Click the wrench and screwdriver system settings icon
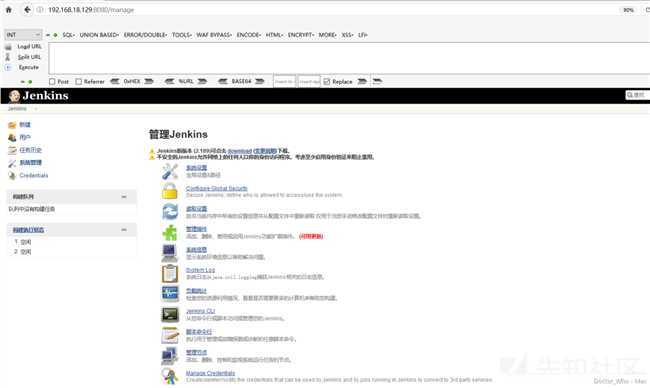 [x=170, y=171]
